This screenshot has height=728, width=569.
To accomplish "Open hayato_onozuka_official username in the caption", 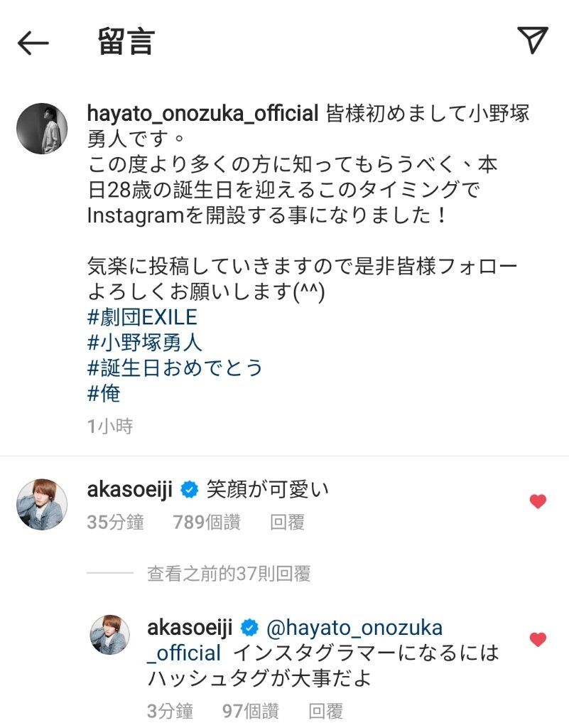I will coord(202,113).
